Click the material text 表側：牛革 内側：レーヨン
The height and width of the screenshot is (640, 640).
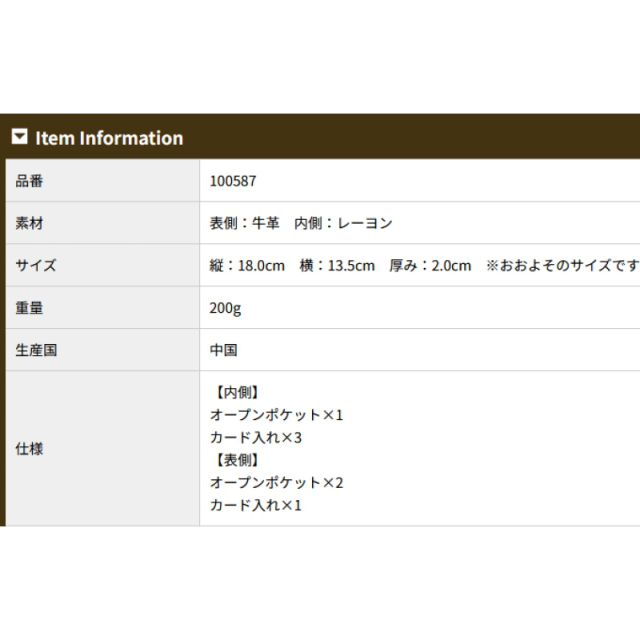tap(301, 223)
